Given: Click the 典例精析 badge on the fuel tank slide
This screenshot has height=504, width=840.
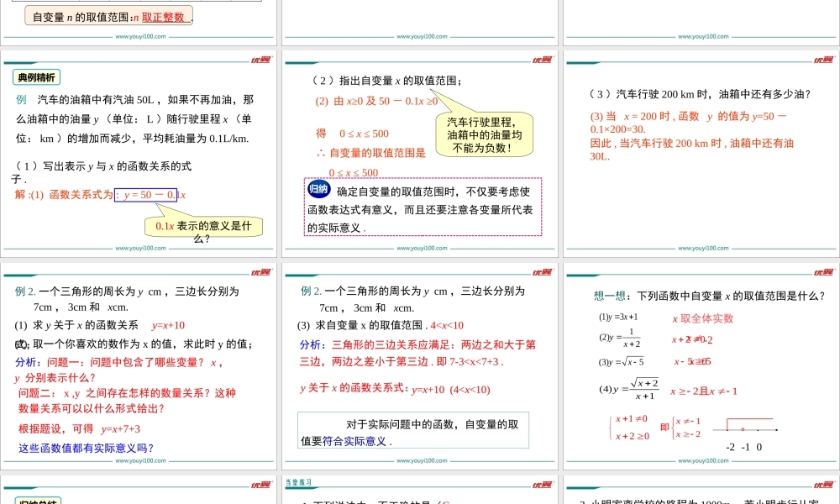Looking at the screenshot, I should 36,78.
